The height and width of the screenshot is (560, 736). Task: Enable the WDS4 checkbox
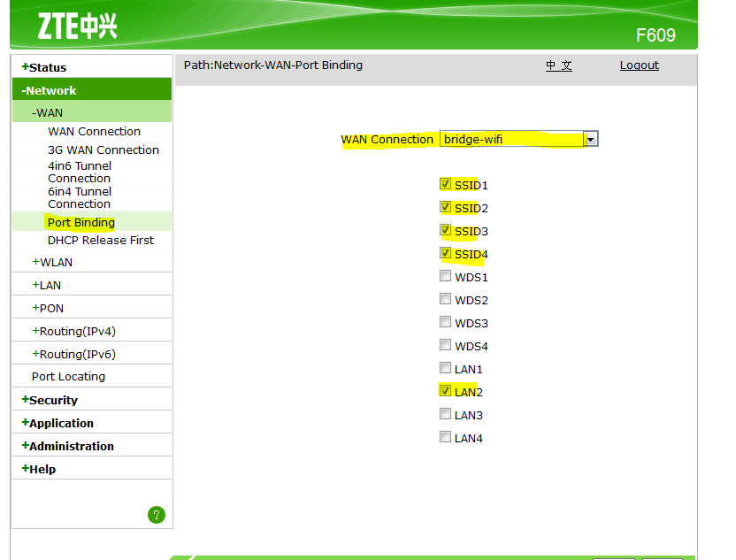[x=445, y=344]
